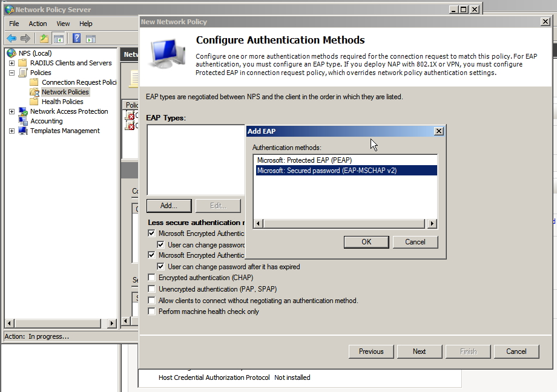This screenshot has height=392, width=557.
Task: Check Perform machine health check only
Action: (152, 312)
